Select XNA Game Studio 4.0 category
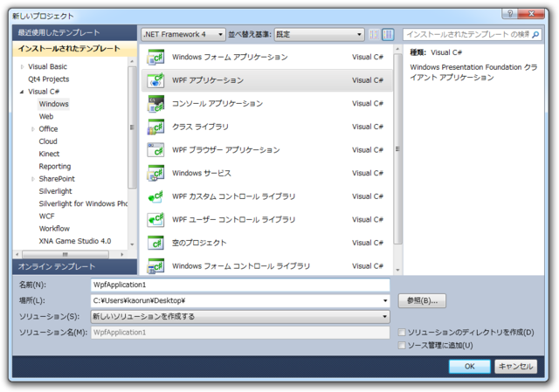Screen dimensions: 559x392 (75, 241)
